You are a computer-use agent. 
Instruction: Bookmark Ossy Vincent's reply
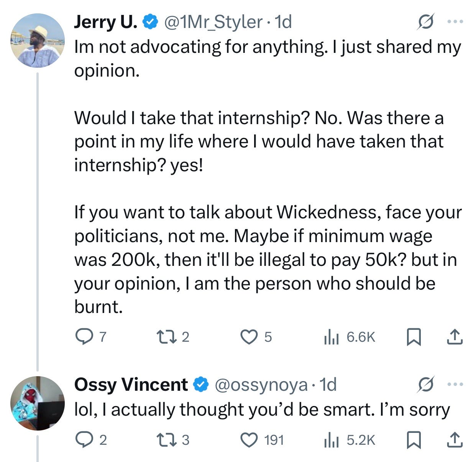(414, 440)
